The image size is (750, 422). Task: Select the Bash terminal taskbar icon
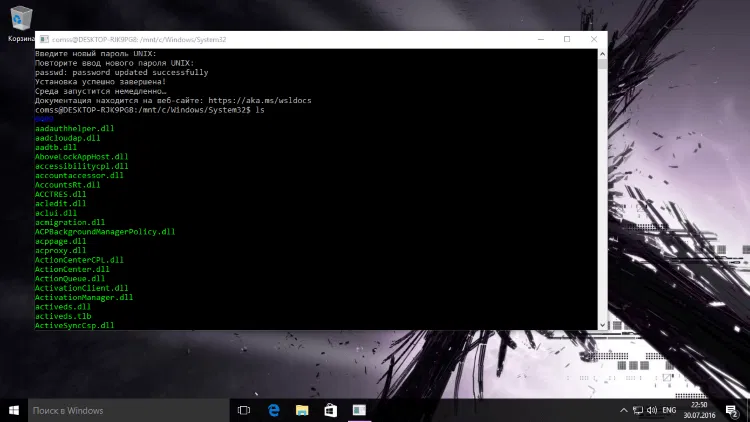[359, 411]
